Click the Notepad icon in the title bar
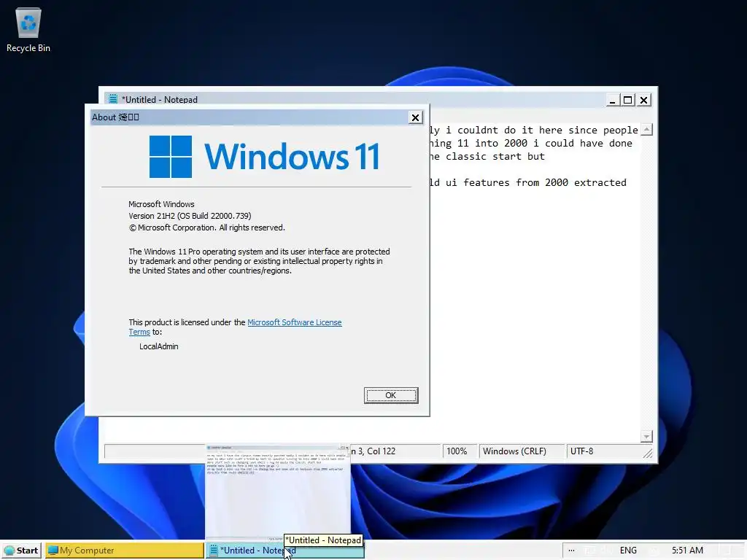The width and height of the screenshot is (747, 560). pyautogui.click(x=113, y=99)
